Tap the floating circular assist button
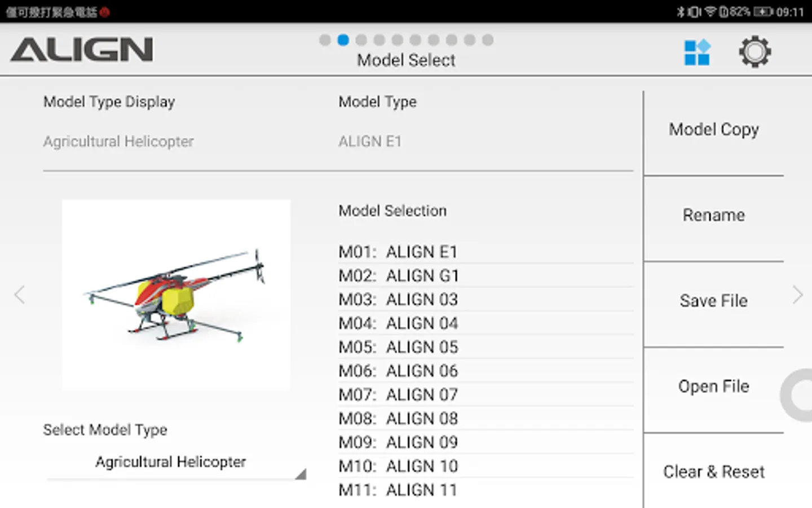This screenshot has width=812, height=508. [x=797, y=396]
